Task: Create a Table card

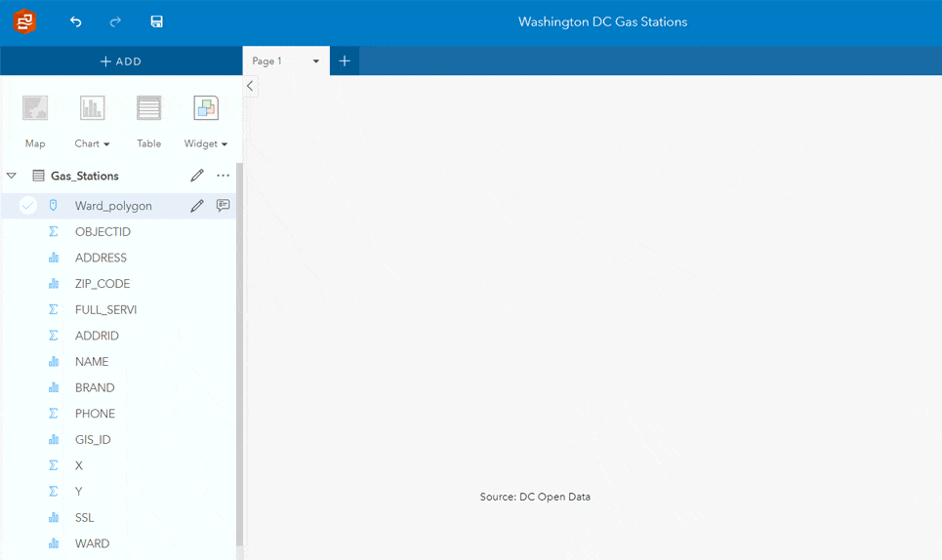Action: [148, 122]
